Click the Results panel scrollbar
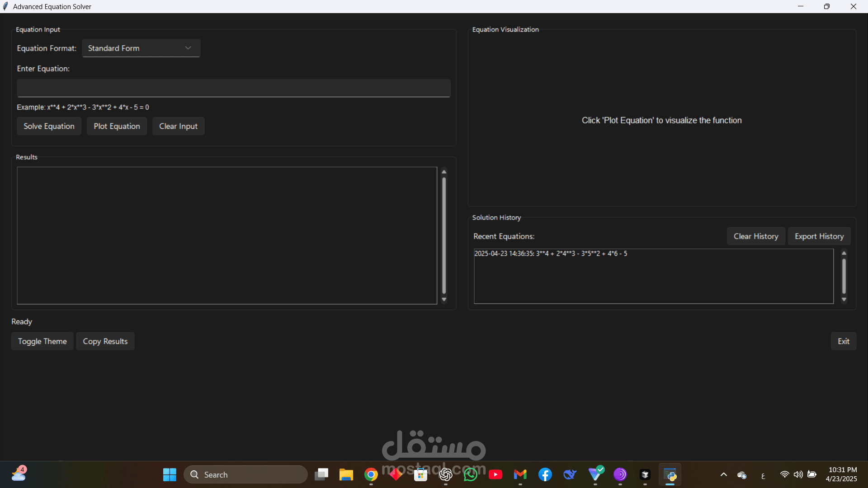This screenshot has width=868, height=488. (x=444, y=235)
